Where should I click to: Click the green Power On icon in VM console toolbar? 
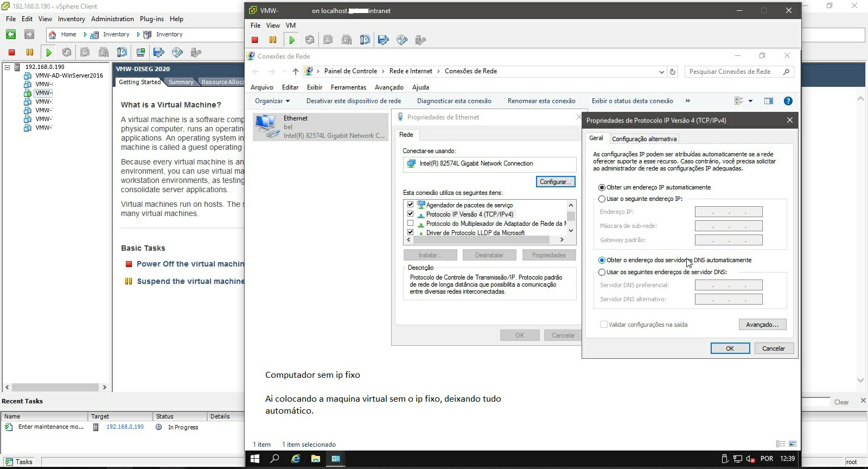[x=292, y=40]
